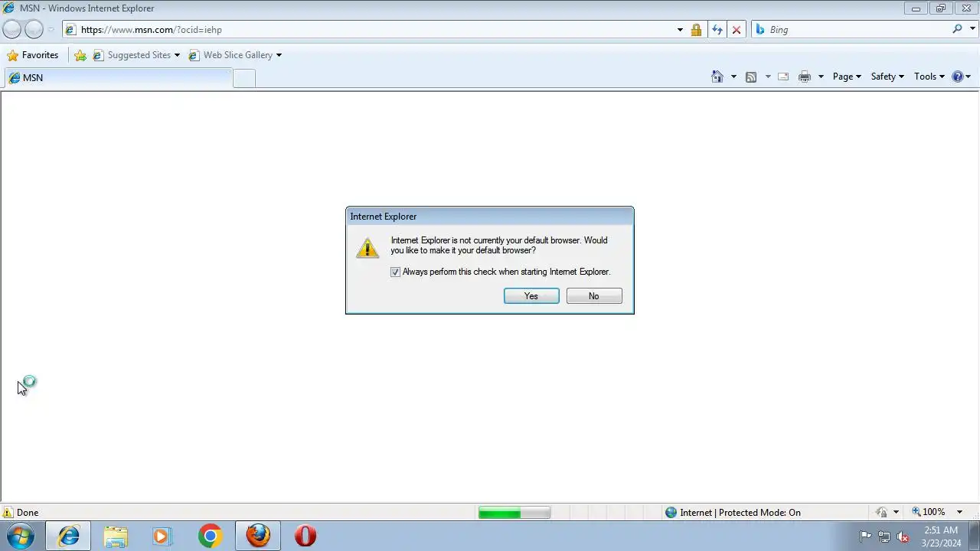Open the Tools menu
Image resolution: width=980 pixels, height=551 pixels.
929,77
